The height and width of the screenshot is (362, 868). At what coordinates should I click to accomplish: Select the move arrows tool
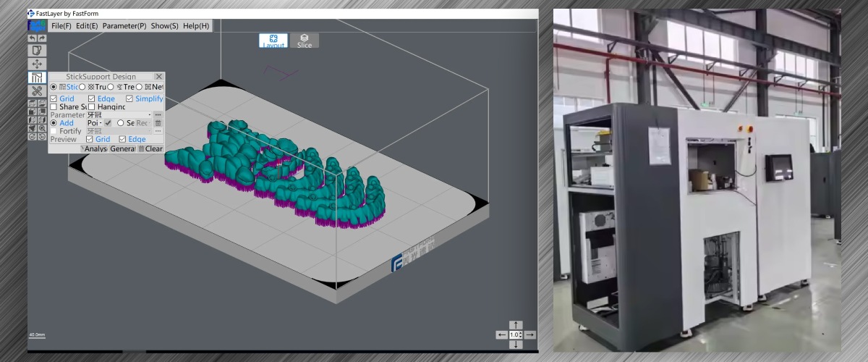coord(37,64)
